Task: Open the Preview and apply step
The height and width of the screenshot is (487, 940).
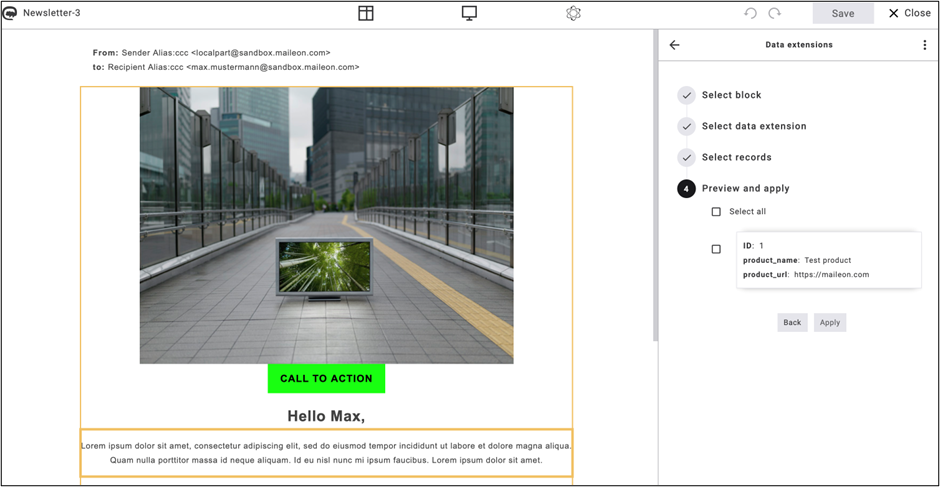Action: coord(746,188)
